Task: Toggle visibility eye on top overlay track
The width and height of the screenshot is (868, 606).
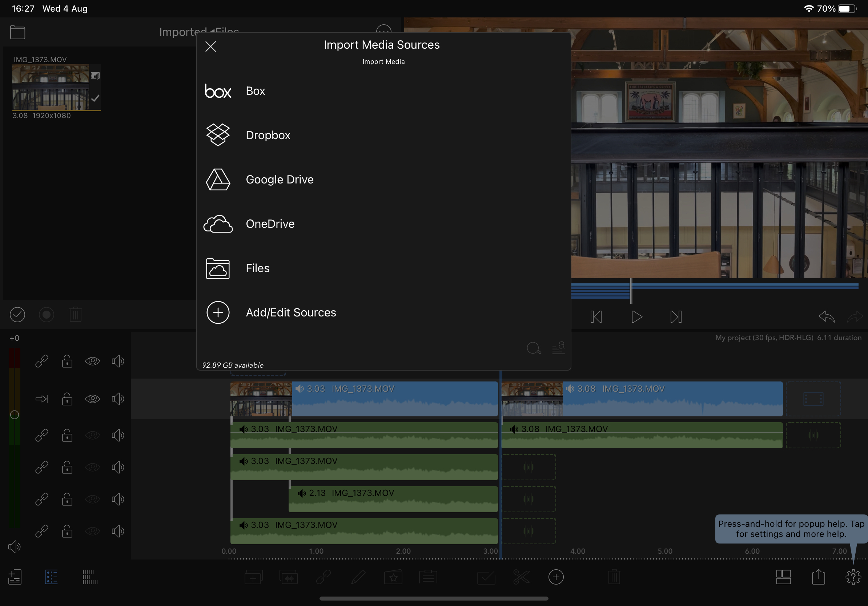Action: point(93,361)
